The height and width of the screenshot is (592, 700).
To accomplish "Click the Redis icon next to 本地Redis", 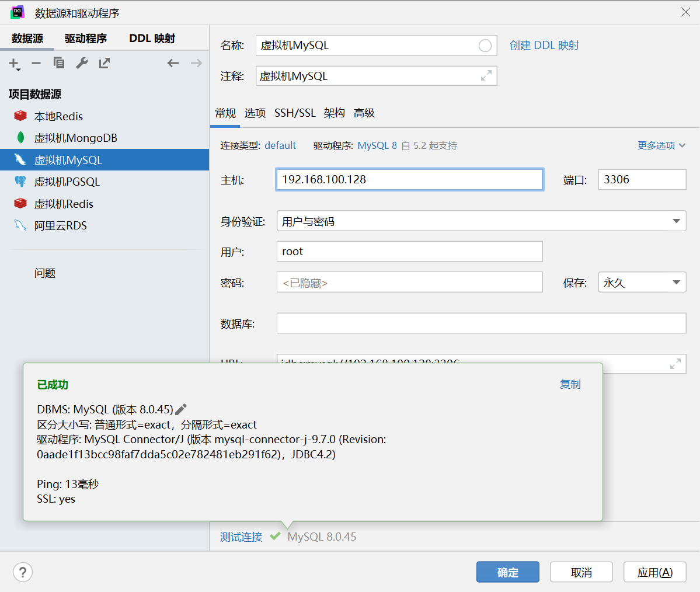I will (x=20, y=116).
